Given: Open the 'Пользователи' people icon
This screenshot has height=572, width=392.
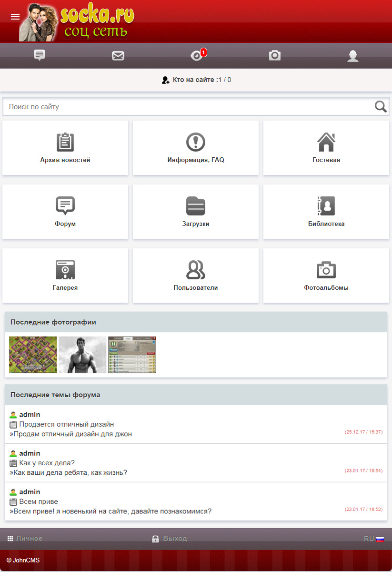Looking at the screenshot, I should pyautogui.click(x=196, y=270).
